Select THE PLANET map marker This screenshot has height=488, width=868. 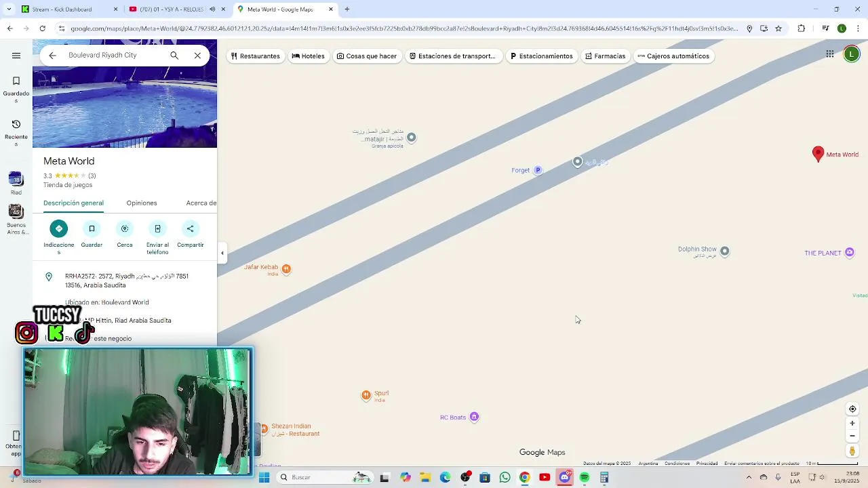tap(849, 253)
